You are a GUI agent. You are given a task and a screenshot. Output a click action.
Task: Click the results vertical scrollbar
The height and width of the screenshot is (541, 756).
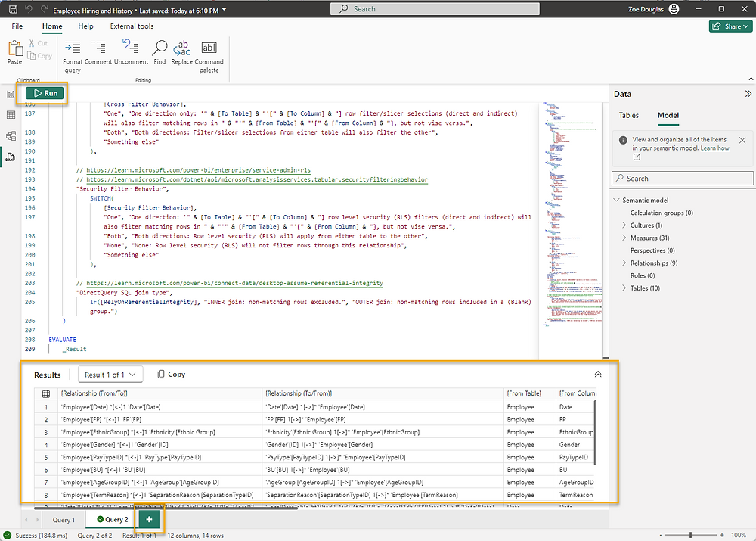pyautogui.click(x=595, y=433)
